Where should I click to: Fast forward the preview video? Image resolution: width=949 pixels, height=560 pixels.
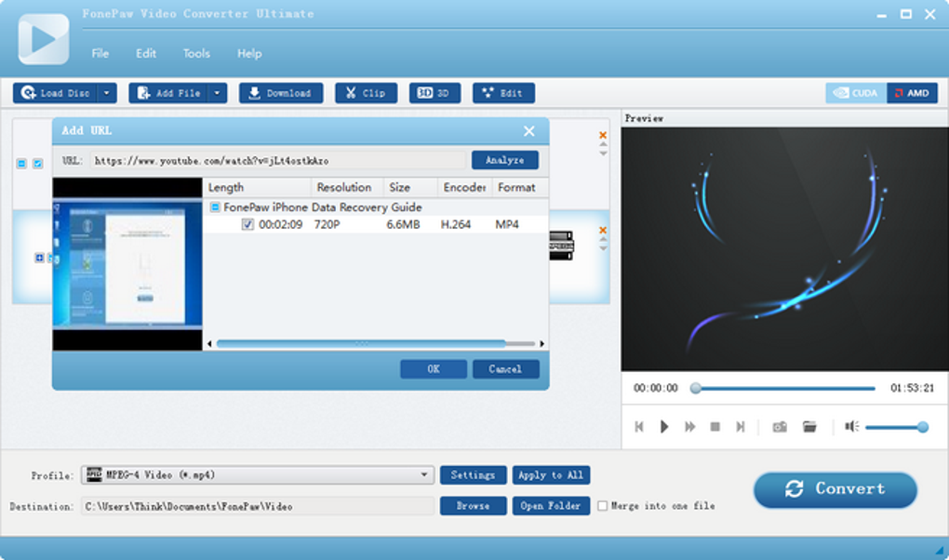point(690,427)
